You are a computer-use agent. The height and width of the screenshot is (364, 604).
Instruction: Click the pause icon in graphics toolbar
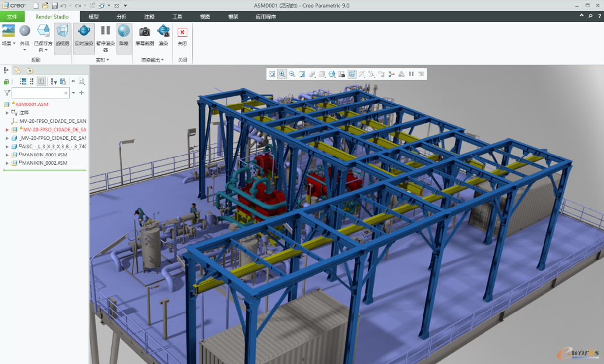point(411,74)
